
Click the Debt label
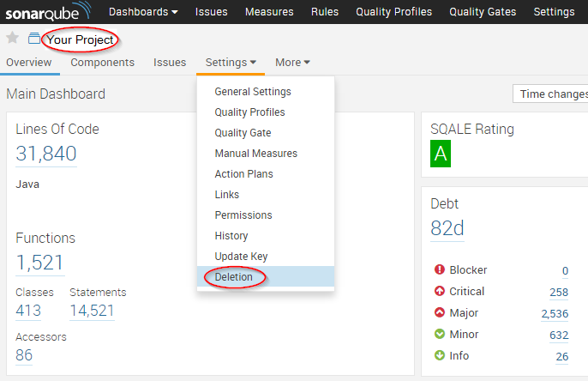[x=444, y=204]
